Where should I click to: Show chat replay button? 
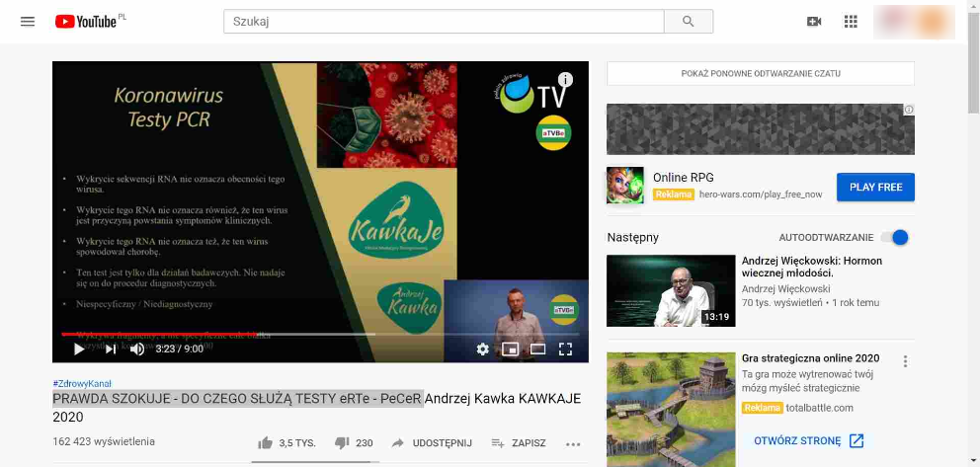click(761, 74)
